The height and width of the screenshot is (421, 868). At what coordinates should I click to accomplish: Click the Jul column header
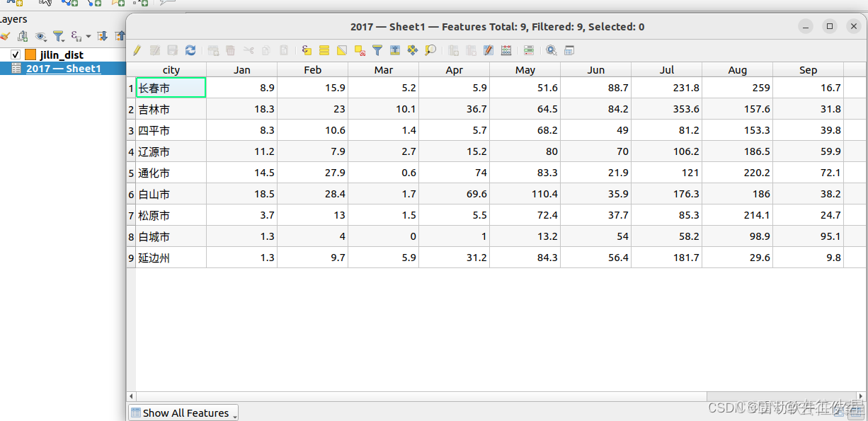pyautogui.click(x=667, y=69)
